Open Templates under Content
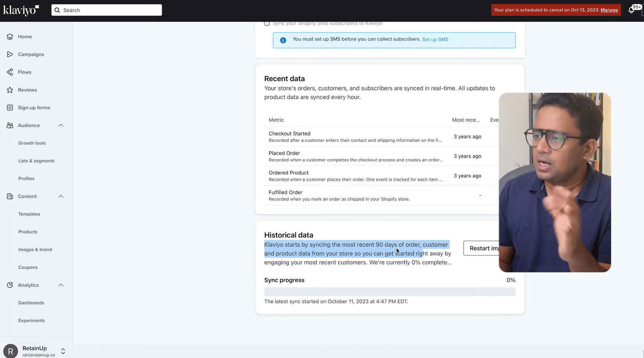Image resolution: width=644 pixels, height=358 pixels. coord(29,214)
